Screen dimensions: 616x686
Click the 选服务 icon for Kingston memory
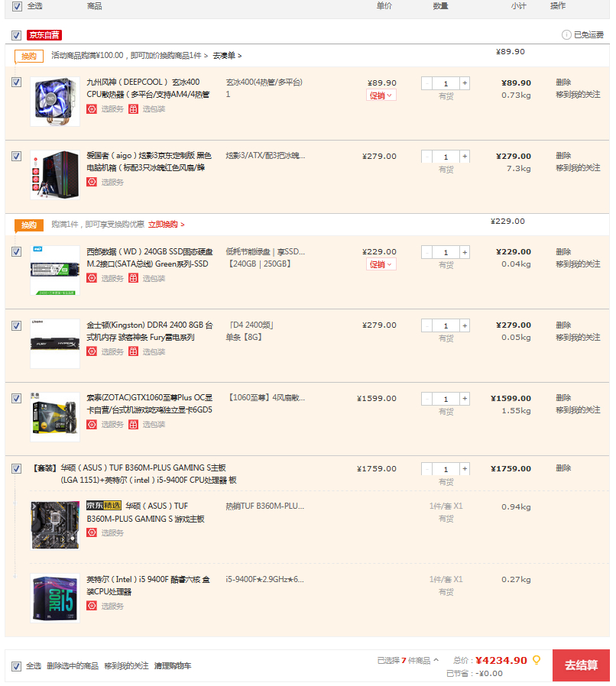[x=92, y=351]
